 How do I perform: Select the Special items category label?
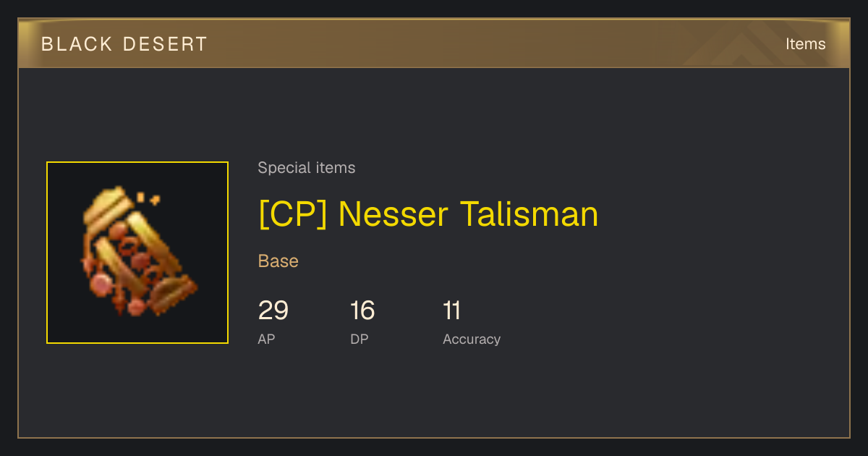pos(307,168)
